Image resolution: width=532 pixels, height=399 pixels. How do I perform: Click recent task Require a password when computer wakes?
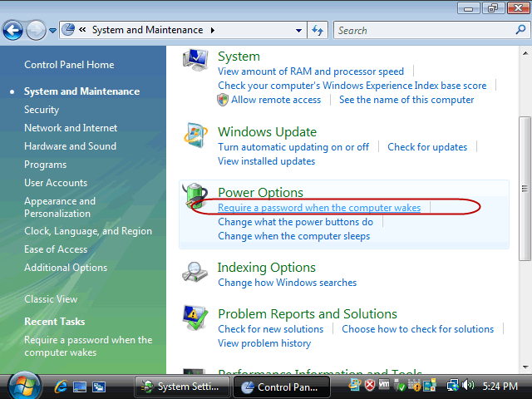click(x=88, y=346)
